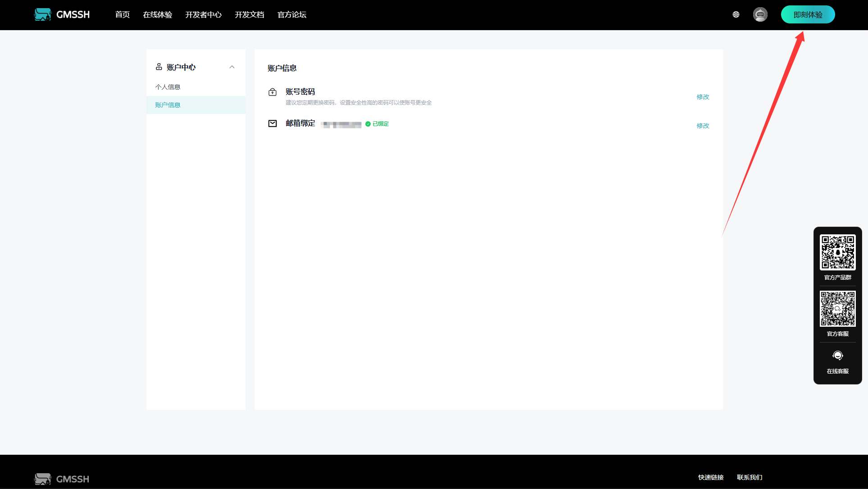This screenshot has width=868, height=489.
Task: Click the user avatar icon
Action: [x=760, y=14]
